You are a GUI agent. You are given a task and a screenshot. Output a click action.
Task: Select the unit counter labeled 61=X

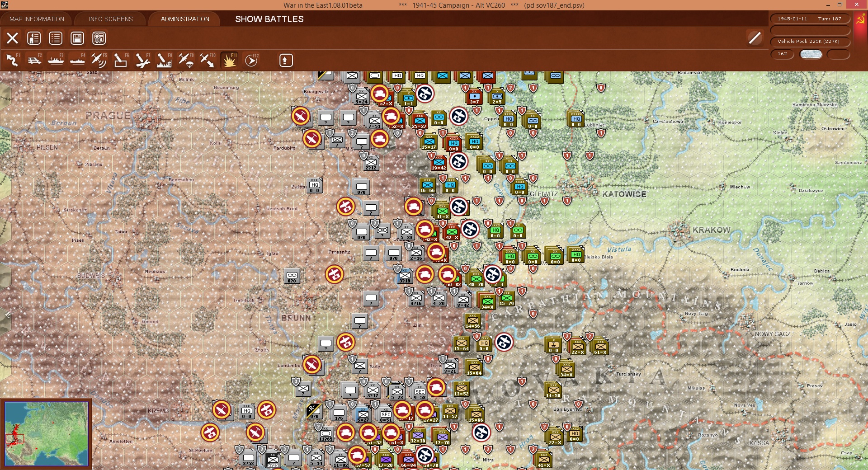coord(600,346)
